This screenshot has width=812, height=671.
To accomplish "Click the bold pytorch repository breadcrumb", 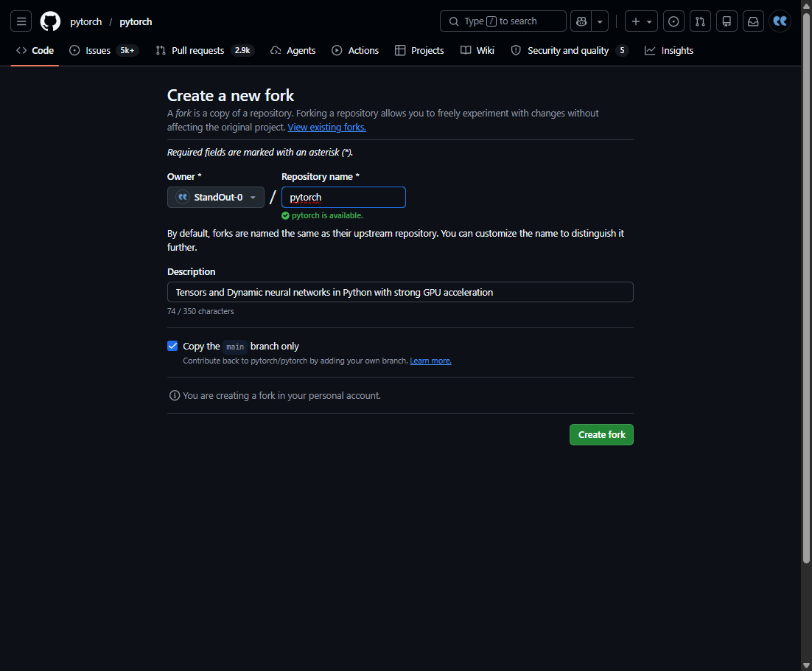I will pyautogui.click(x=136, y=22).
